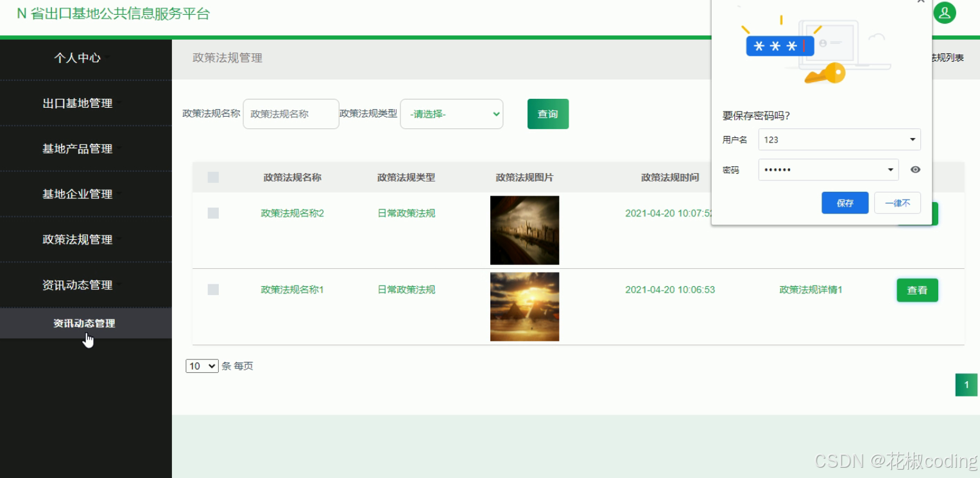Screen dimensions: 980x478
Task: Click the password field in popup
Action: coord(829,170)
